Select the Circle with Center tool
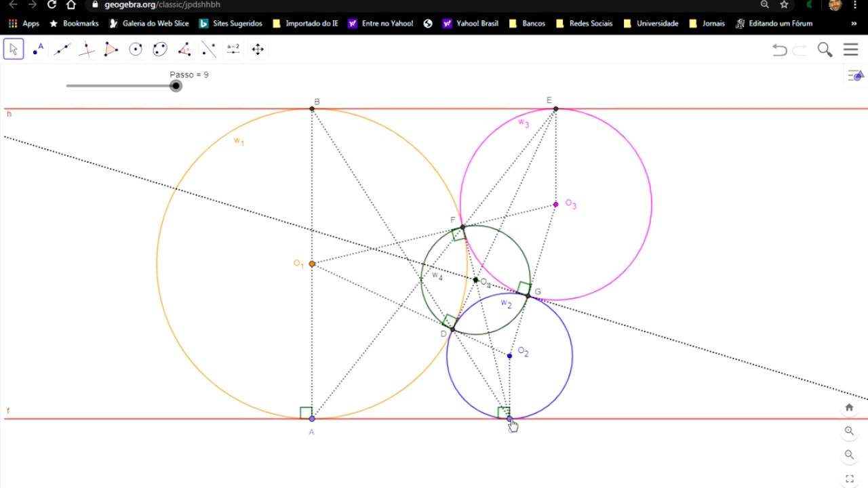The image size is (868, 488). click(x=136, y=49)
